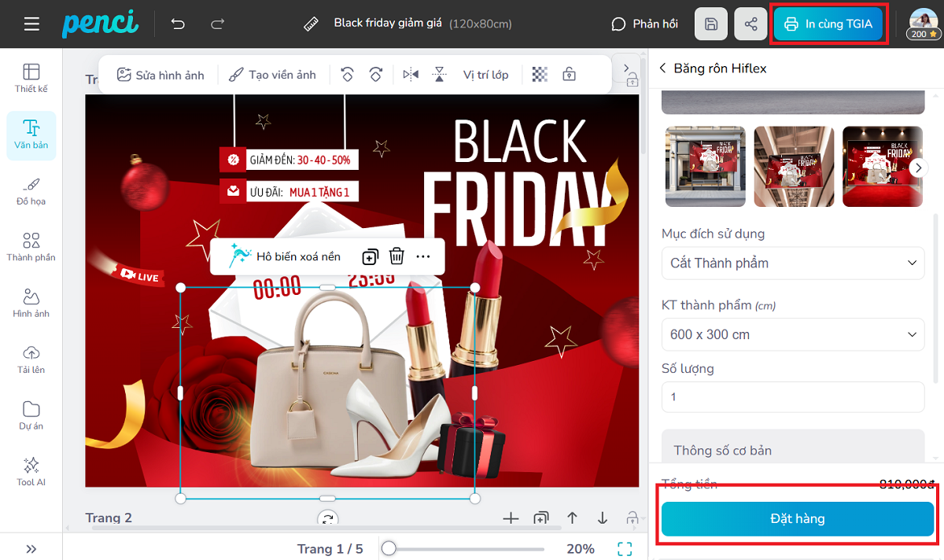Toggle transparency checkerboard icon

pos(540,75)
